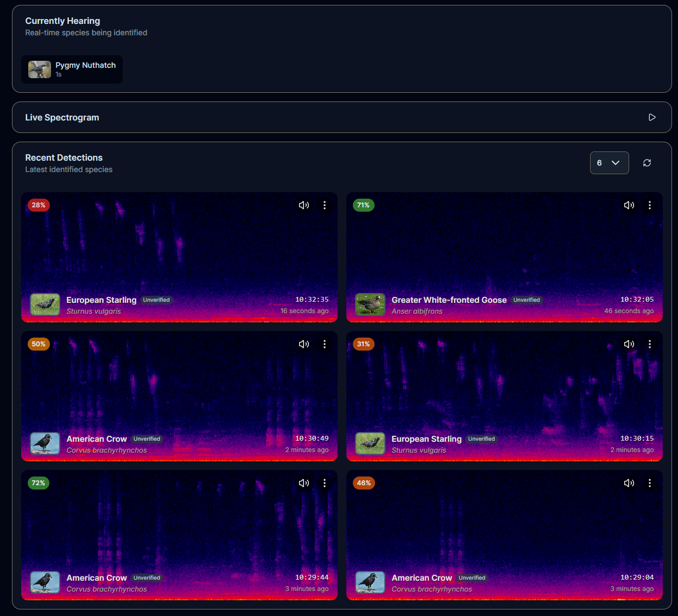Play audio for 31% European Starling detection
Image resolution: width=678 pixels, height=616 pixels.
click(629, 344)
